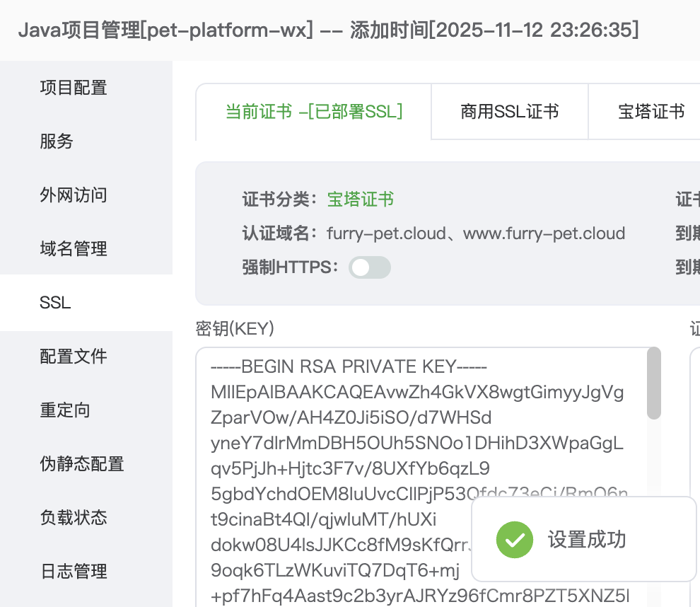Go to 服务 in the sidebar
700x607 pixels.
coord(57,141)
